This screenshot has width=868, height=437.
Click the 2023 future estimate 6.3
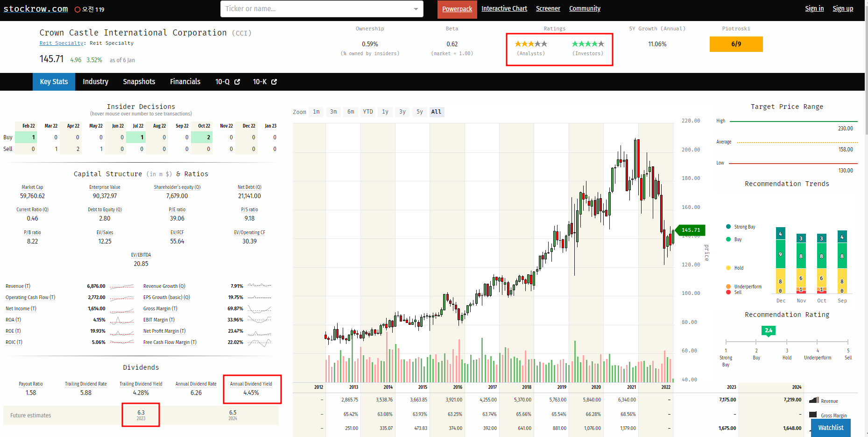point(141,413)
